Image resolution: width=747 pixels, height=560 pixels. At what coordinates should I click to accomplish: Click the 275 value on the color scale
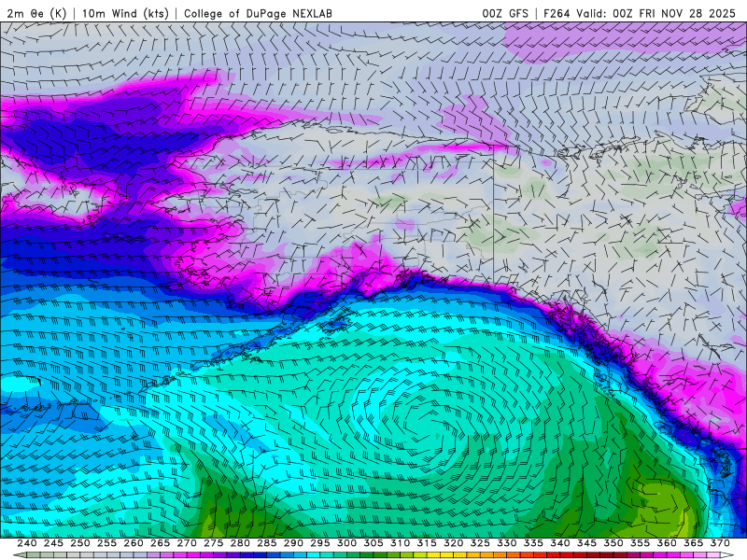214,543
